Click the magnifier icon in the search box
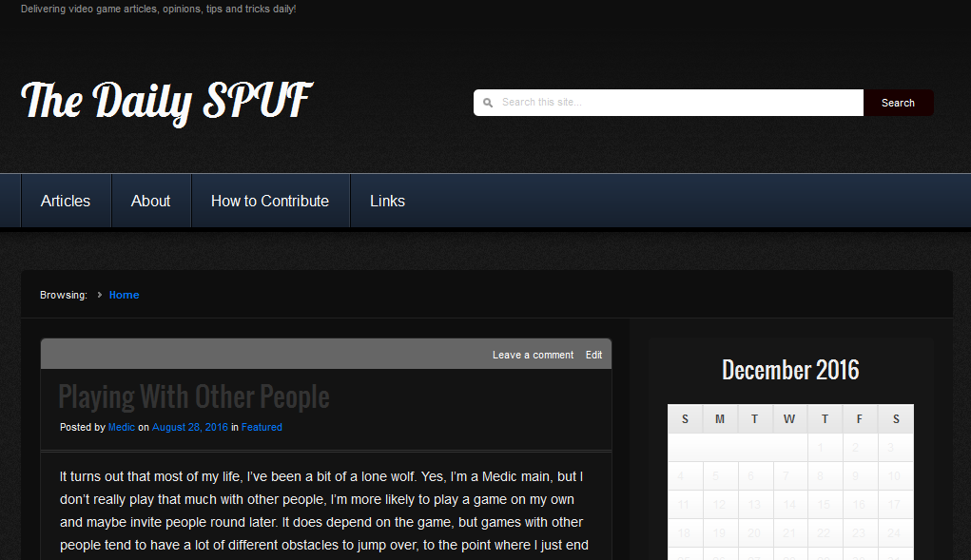This screenshot has width=971, height=560. tap(488, 103)
